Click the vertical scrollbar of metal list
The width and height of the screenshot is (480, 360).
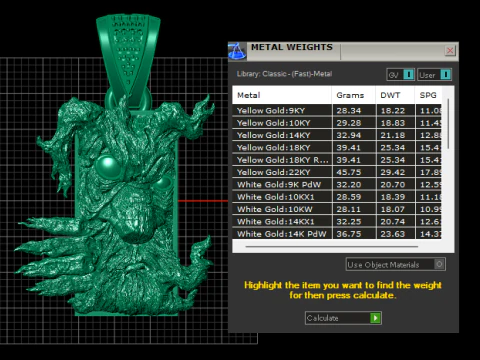coord(448,124)
